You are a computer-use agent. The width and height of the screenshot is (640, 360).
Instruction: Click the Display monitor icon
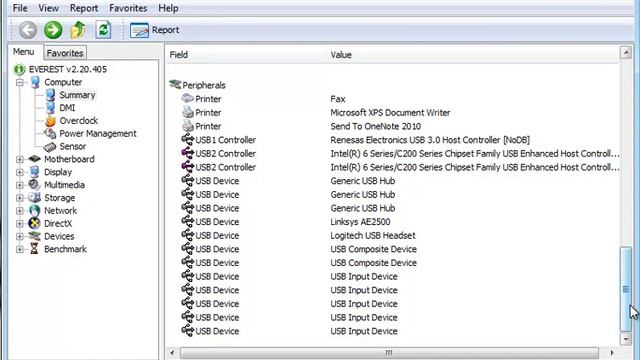pos(35,172)
